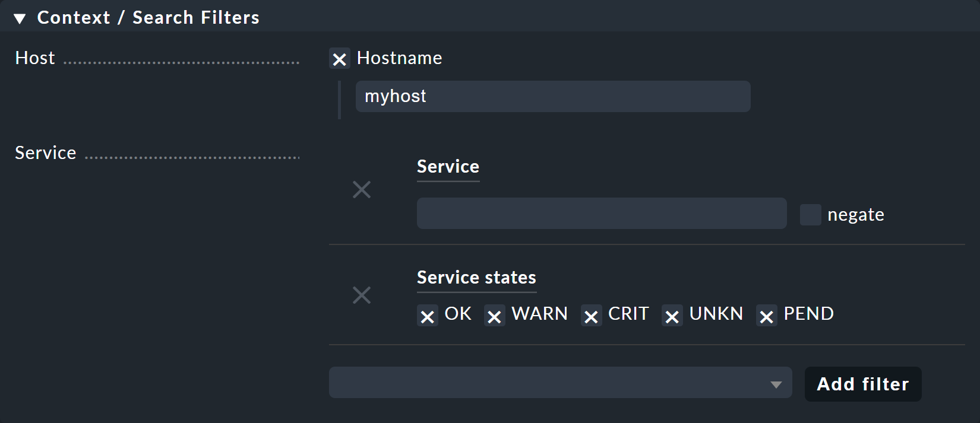This screenshot has width=980, height=423.
Task: Collapse the Context / Search Filters section
Action: 20,17
